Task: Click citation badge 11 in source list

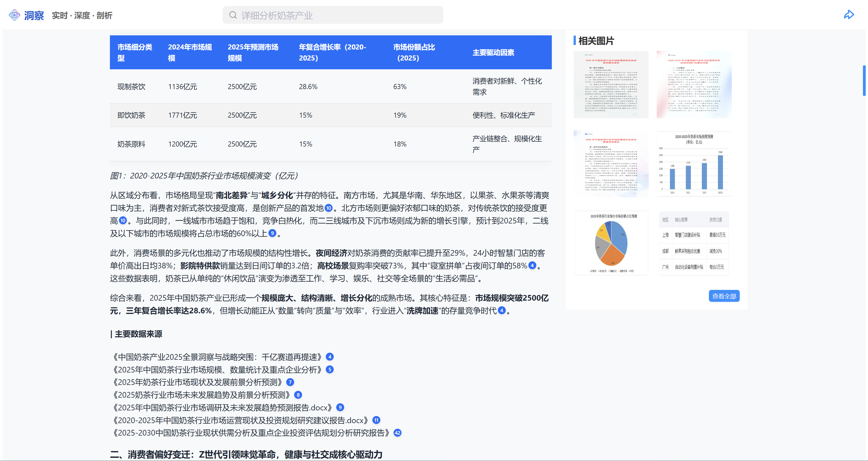Action: 376,420
